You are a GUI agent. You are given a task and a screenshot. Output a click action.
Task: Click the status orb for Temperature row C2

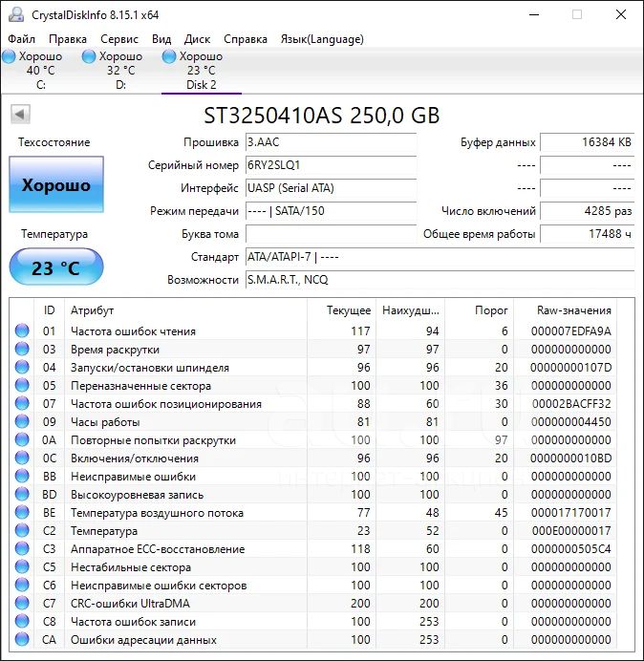click(x=21, y=531)
